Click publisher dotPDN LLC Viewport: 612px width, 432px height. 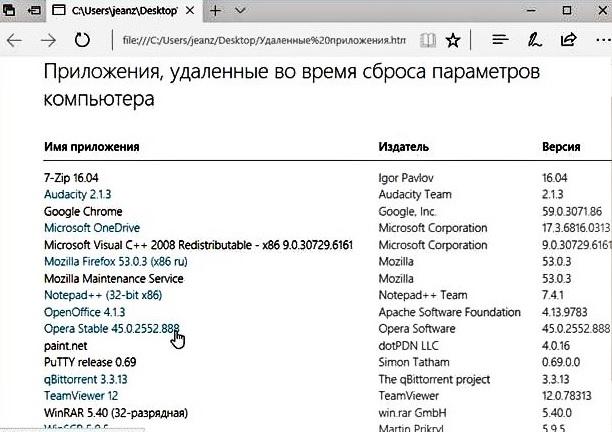(x=408, y=346)
